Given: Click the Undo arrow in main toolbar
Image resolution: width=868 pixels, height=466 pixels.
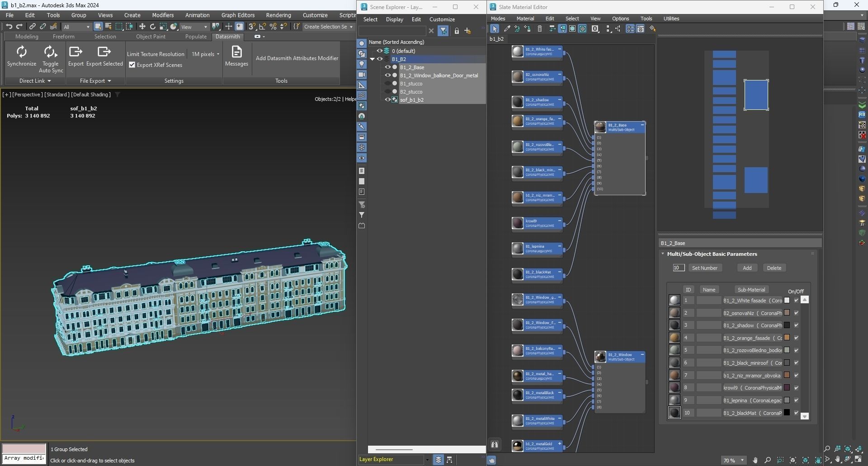Looking at the screenshot, I should [x=9, y=27].
